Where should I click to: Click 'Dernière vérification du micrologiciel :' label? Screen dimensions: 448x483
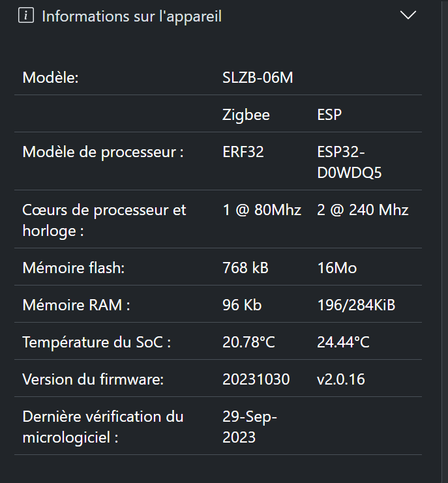pyautogui.click(x=103, y=427)
